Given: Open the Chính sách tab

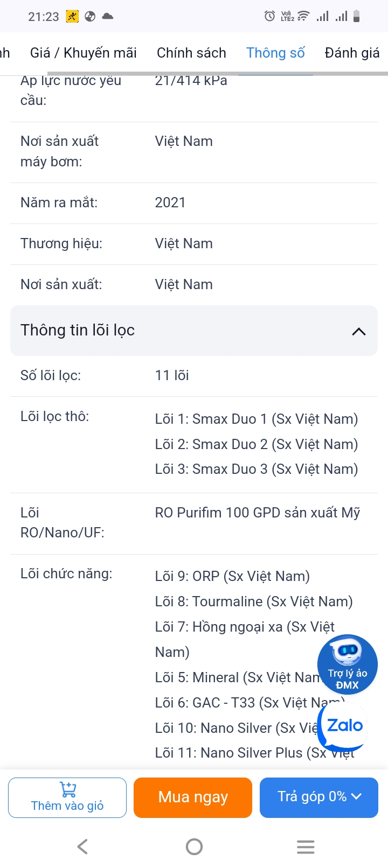Looking at the screenshot, I should pyautogui.click(x=191, y=53).
